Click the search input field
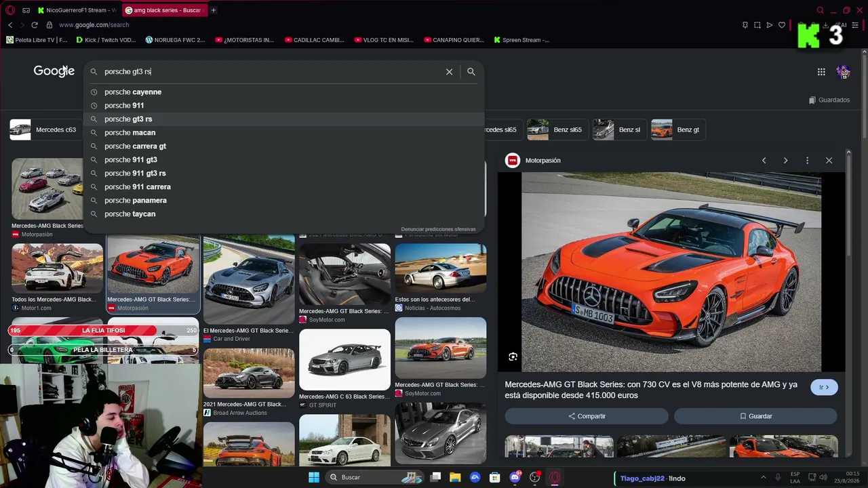 click(x=271, y=72)
